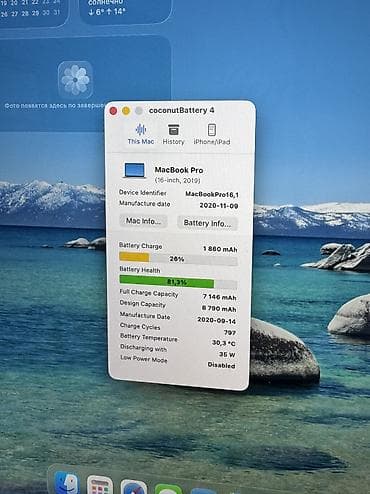Click the Full Charge Capacity label

(x=149, y=293)
